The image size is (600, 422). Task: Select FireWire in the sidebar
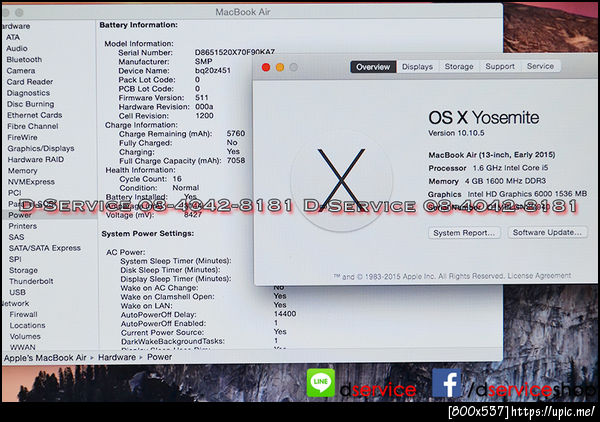pos(22,137)
